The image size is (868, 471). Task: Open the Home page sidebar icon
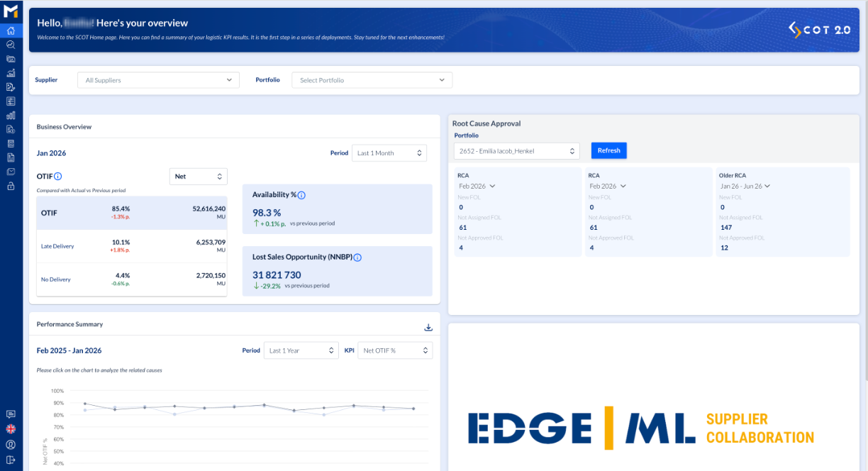click(11, 31)
